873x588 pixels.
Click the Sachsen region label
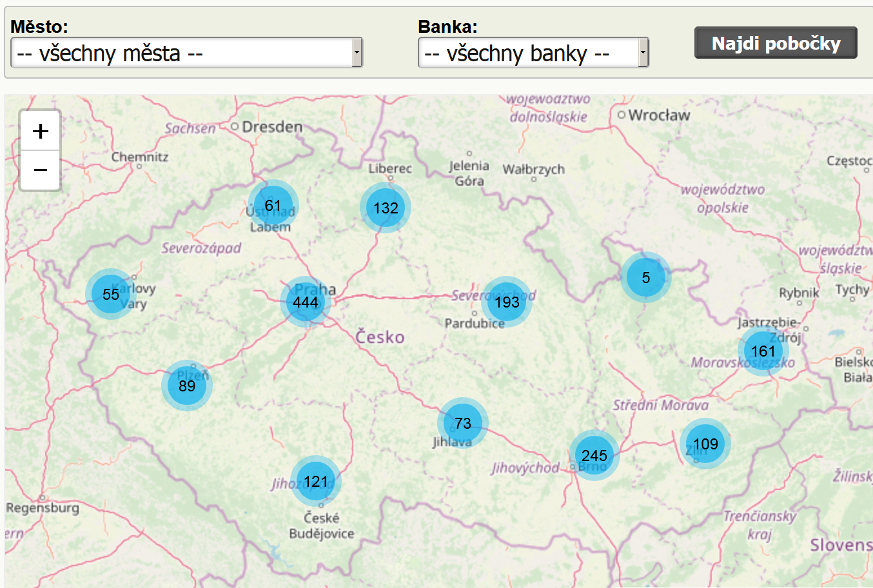coord(190,128)
